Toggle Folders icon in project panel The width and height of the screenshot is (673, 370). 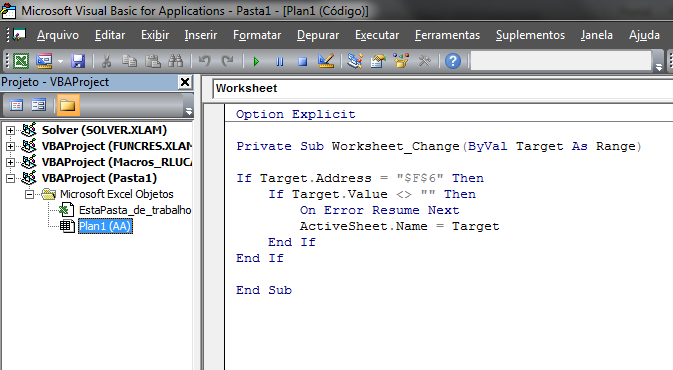67,105
